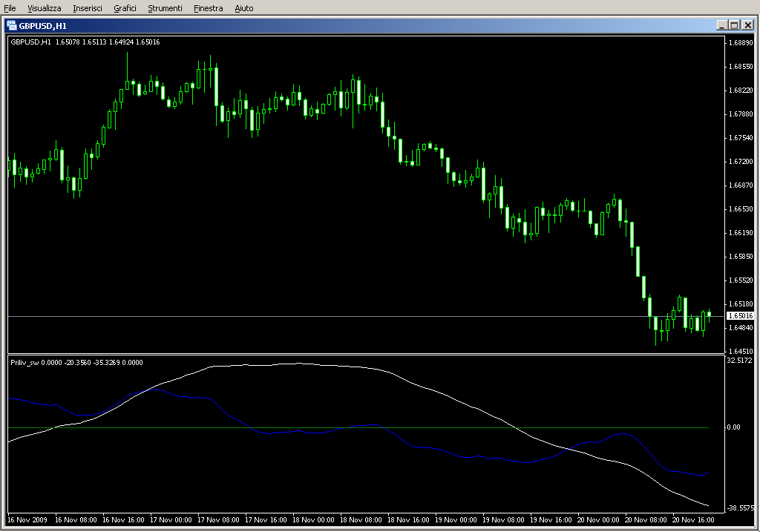760x532 pixels.
Task: Click the 20 Nov 16:00 time label
Action: pyautogui.click(x=693, y=520)
